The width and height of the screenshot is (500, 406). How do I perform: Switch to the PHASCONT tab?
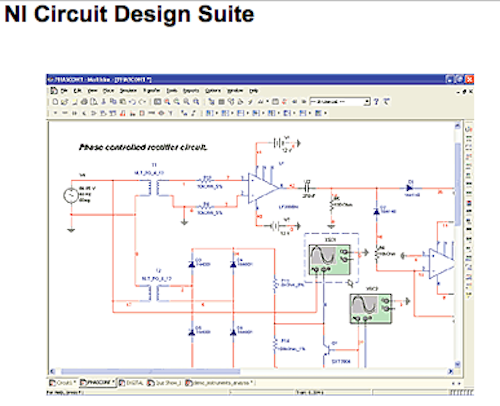(x=98, y=383)
